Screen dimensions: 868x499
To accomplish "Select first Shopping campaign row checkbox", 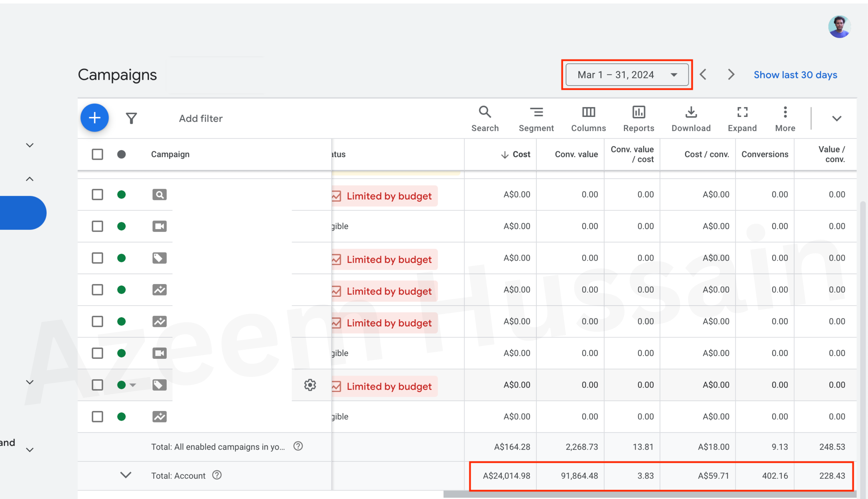I will point(97,258).
